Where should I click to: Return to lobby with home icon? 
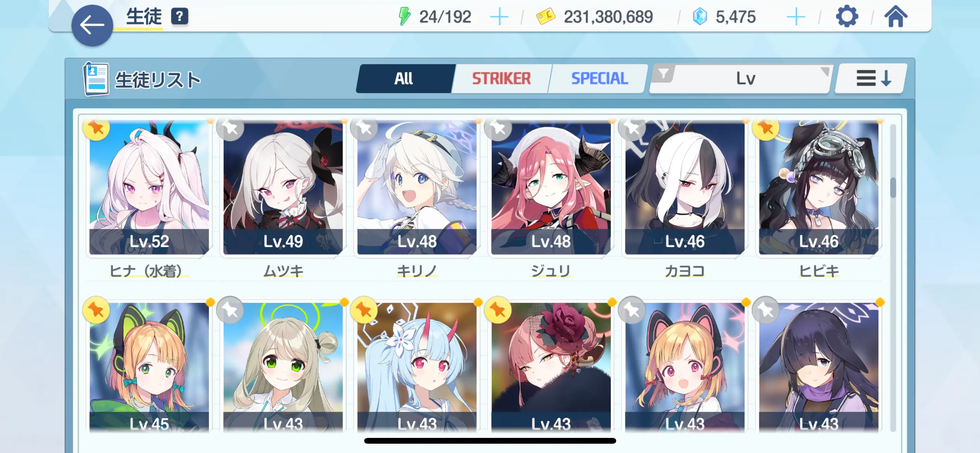896,17
